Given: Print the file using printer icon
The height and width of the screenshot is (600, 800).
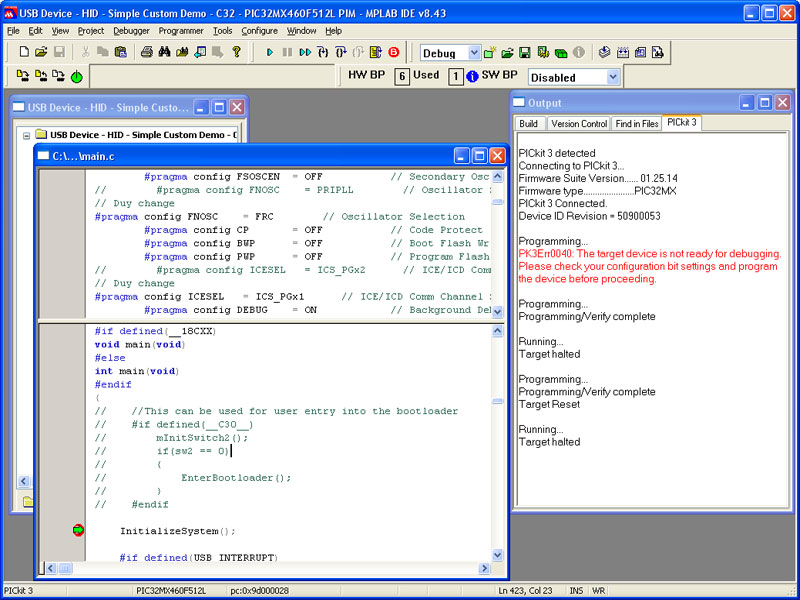Looking at the screenshot, I should (x=147, y=52).
